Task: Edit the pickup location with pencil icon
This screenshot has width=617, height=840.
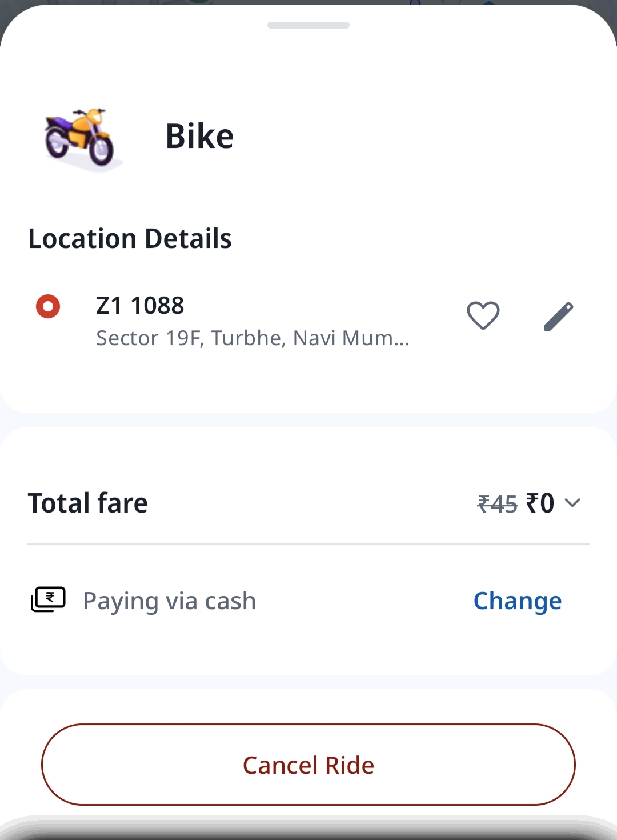Action: 558,316
